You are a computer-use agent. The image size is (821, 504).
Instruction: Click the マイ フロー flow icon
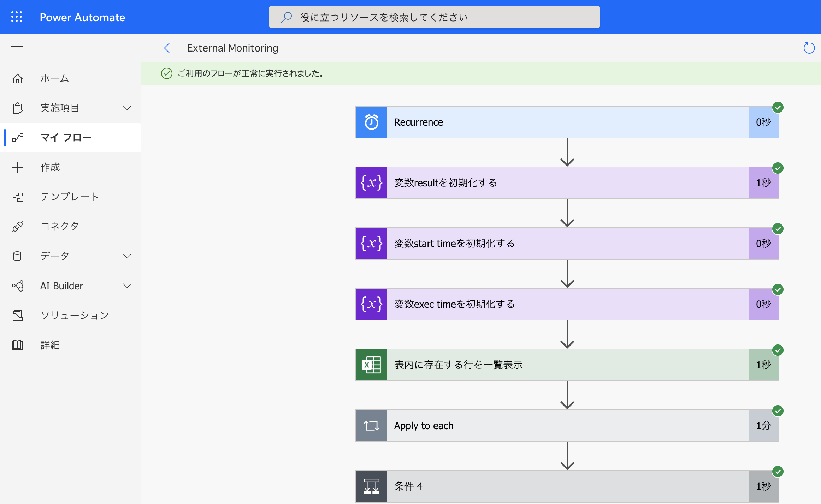tap(18, 138)
